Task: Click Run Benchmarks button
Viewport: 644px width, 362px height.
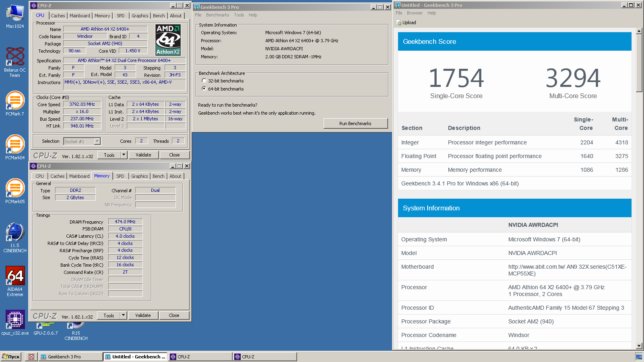Action: tap(355, 123)
